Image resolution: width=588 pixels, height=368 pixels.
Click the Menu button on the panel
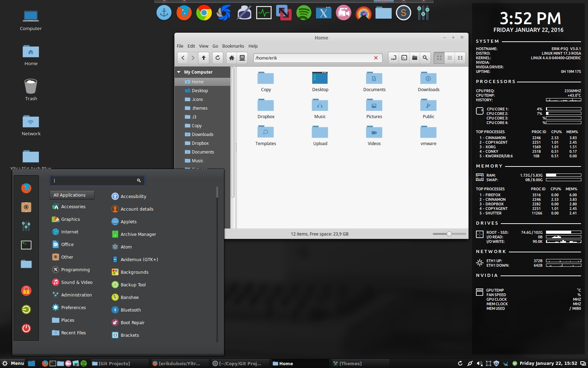(13, 363)
